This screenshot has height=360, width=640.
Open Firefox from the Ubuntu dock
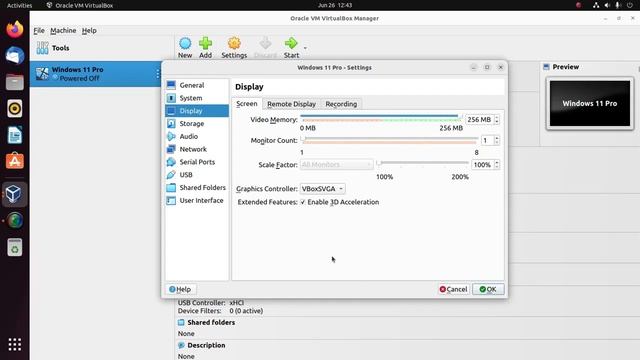tap(15, 29)
